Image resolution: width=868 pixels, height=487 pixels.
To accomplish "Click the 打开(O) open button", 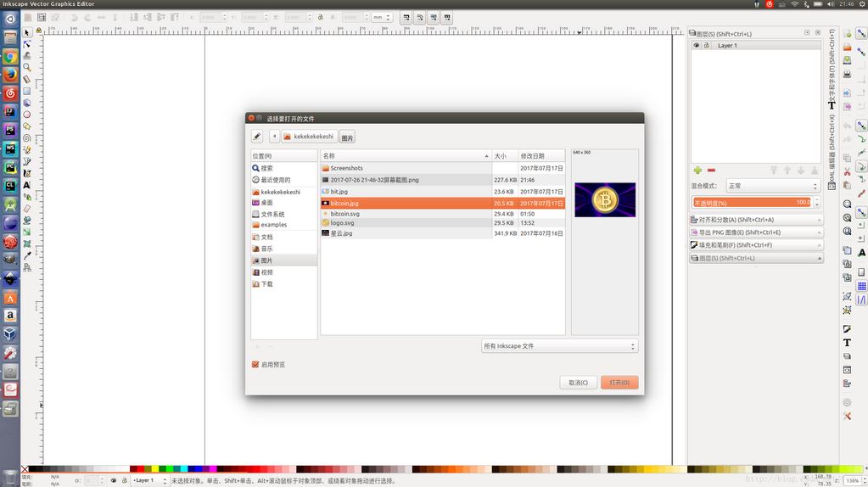I will point(619,383).
